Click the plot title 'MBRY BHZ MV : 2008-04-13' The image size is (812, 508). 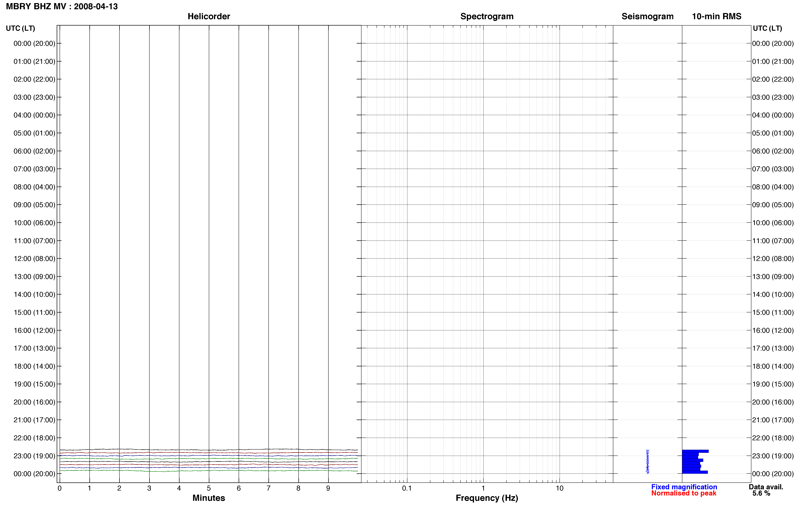tap(62, 6)
